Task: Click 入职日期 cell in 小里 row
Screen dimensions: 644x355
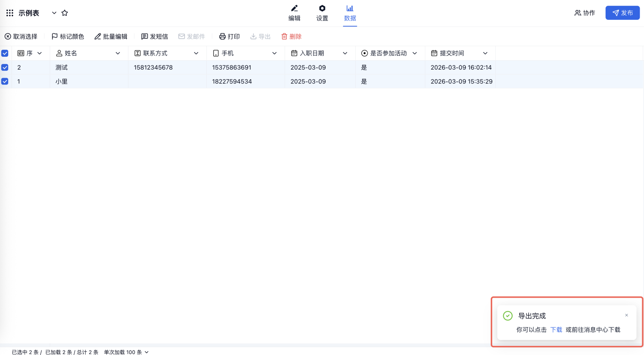Action: pyautogui.click(x=320, y=81)
